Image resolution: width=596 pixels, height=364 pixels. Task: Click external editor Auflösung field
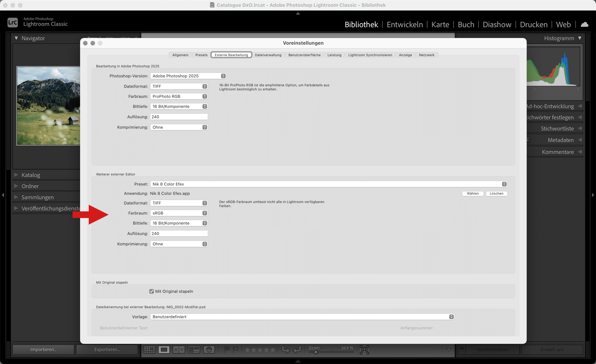179,234
